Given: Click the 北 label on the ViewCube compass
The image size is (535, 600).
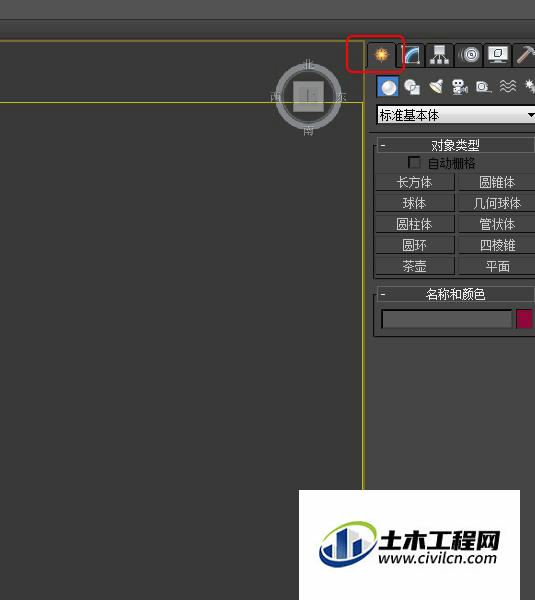Looking at the screenshot, I should (x=308, y=64).
